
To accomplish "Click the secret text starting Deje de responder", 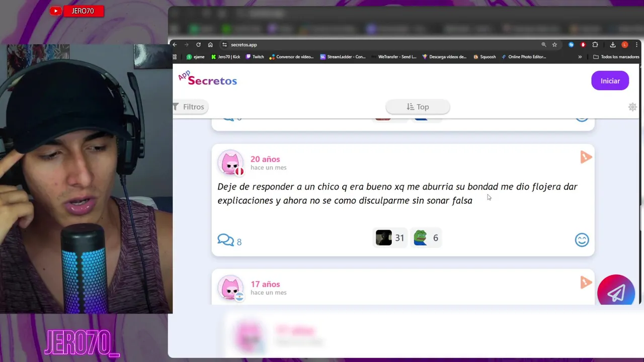I will coord(397,194).
